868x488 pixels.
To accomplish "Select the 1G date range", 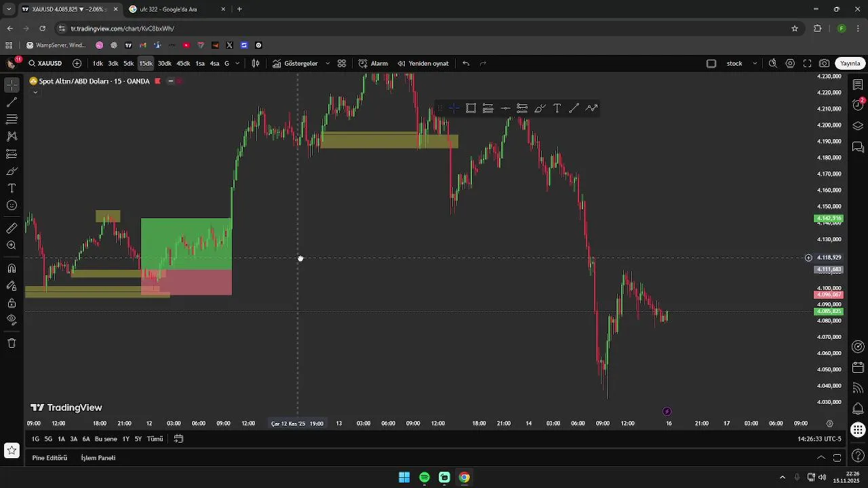I will pos(35,439).
